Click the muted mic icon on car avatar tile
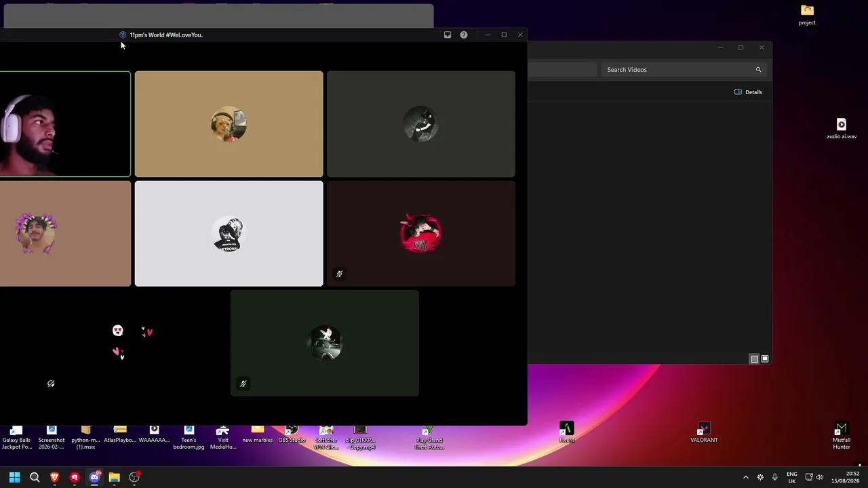This screenshot has height=488, width=868. (243, 384)
